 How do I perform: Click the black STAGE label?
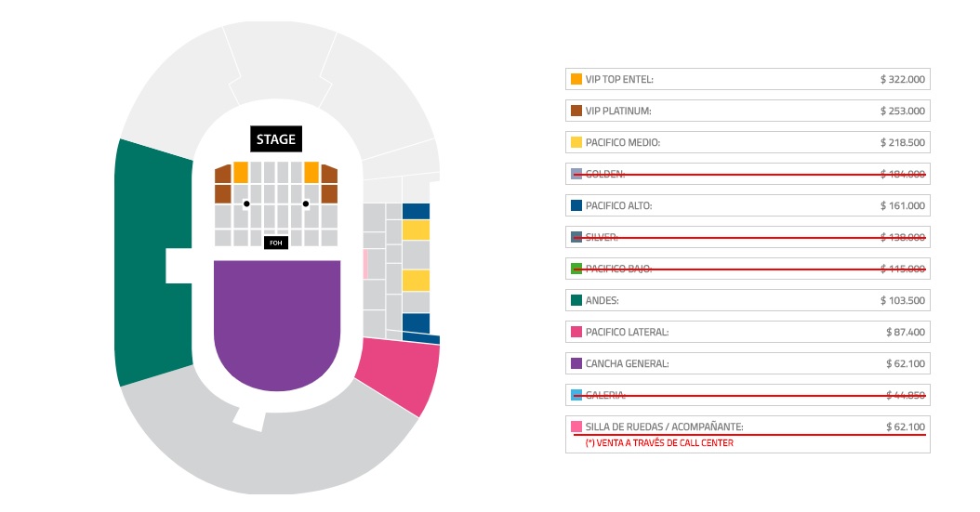[276, 139]
